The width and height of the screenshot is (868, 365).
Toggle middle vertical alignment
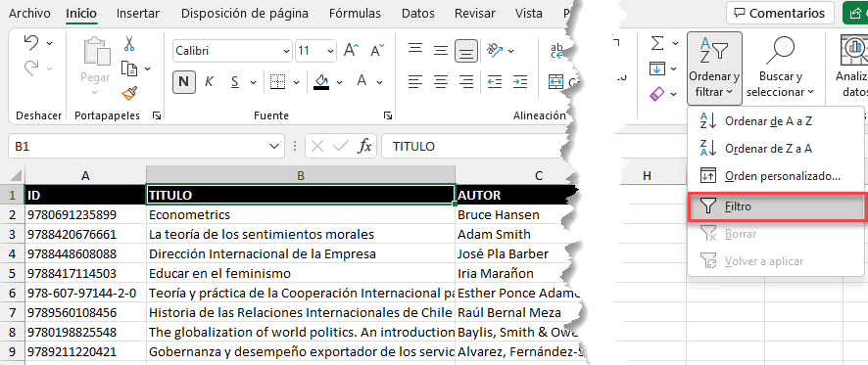[x=441, y=51]
